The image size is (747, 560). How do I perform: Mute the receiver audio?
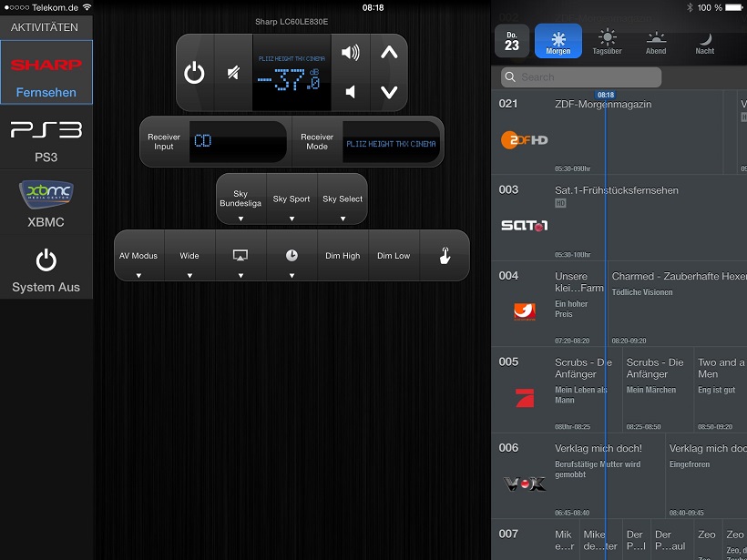(233, 73)
